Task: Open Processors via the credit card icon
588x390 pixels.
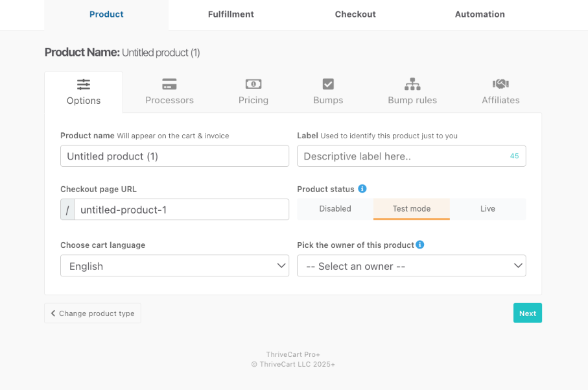Action: pyautogui.click(x=169, y=84)
